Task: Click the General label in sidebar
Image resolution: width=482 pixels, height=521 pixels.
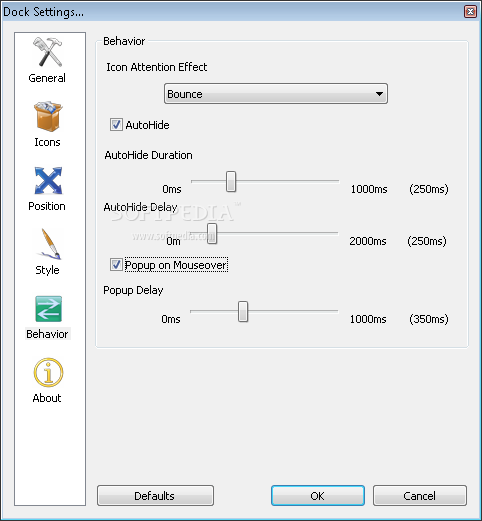Action: [47, 78]
